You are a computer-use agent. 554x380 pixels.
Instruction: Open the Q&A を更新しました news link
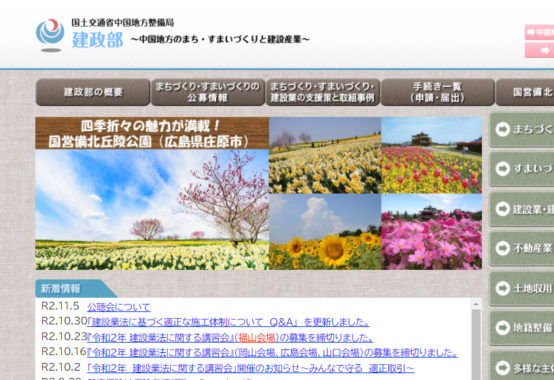pyautogui.click(x=228, y=322)
